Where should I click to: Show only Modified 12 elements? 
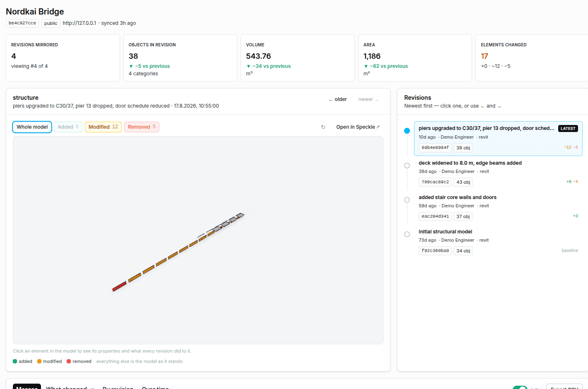(103, 127)
